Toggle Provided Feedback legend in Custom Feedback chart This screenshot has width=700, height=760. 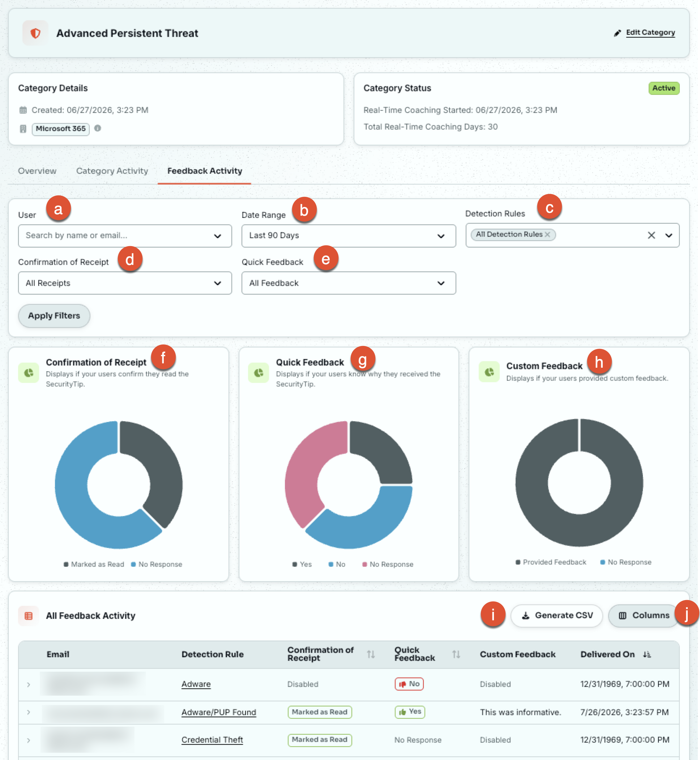click(551, 562)
